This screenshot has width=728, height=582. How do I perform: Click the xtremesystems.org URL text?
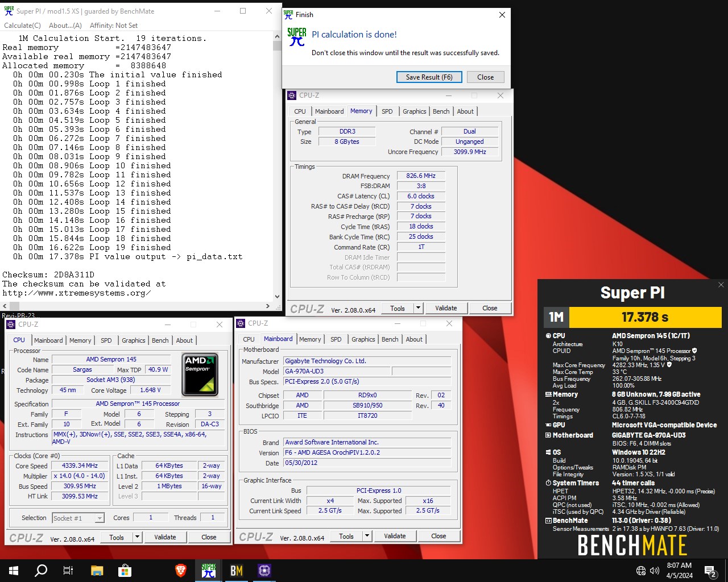tap(77, 293)
